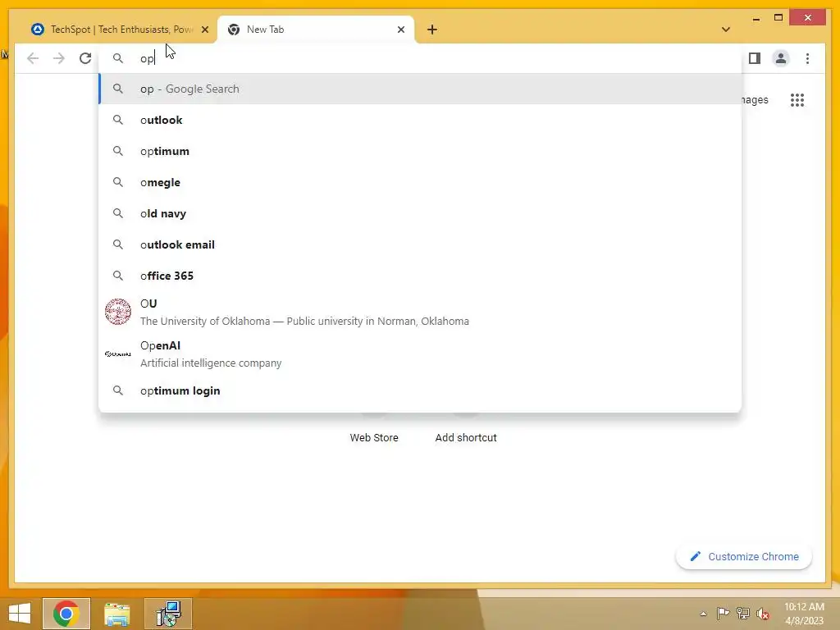This screenshot has width=840, height=630.
Task: Open Chrome's three-dot menu
Action: pos(807,58)
